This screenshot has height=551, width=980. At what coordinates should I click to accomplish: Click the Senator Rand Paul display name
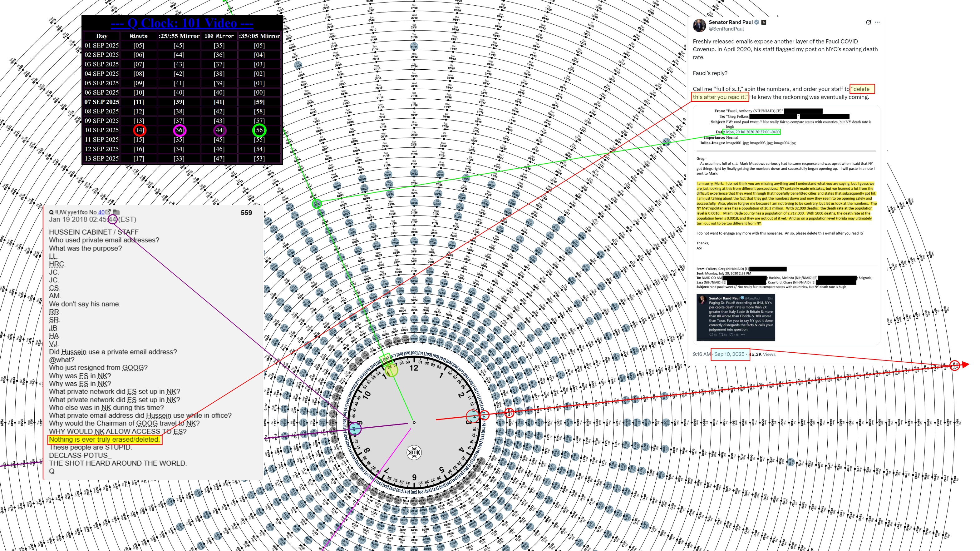coord(731,22)
